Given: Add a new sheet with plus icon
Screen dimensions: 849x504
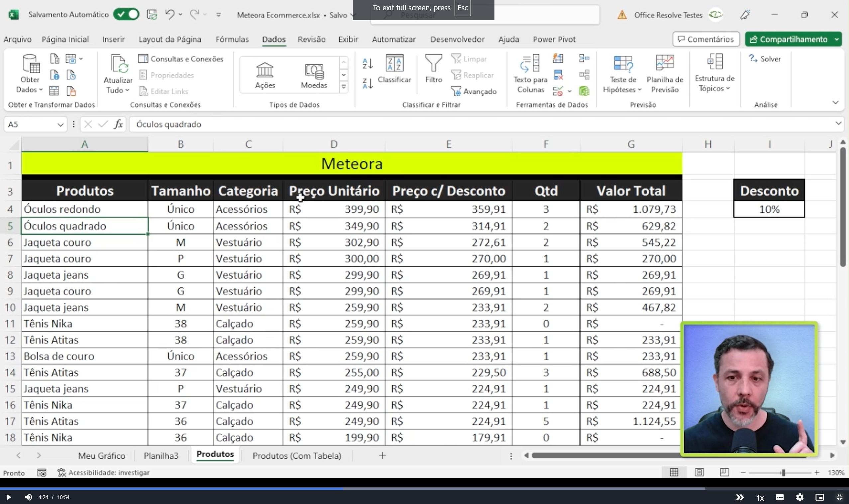Looking at the screenshot, I should pyautogui.click(x=382, y=456).
